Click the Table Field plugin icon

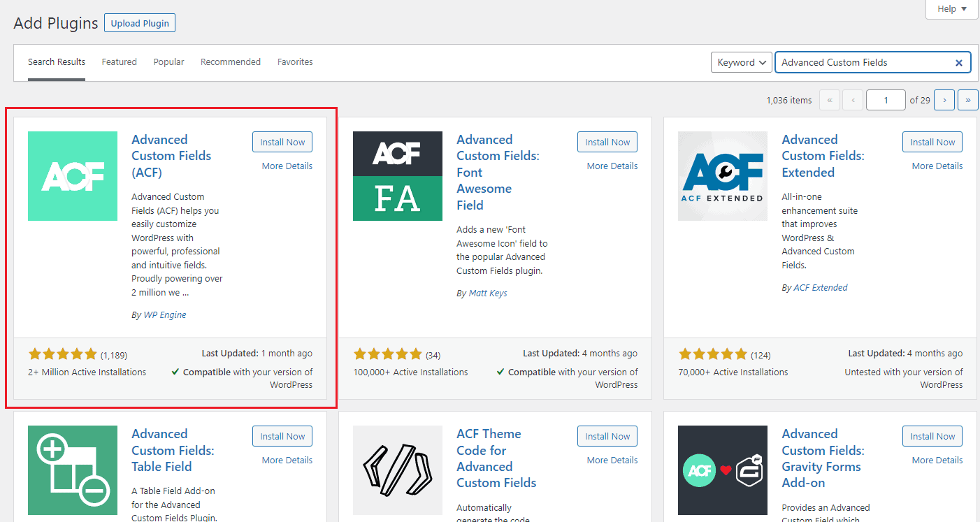[73, 470]
